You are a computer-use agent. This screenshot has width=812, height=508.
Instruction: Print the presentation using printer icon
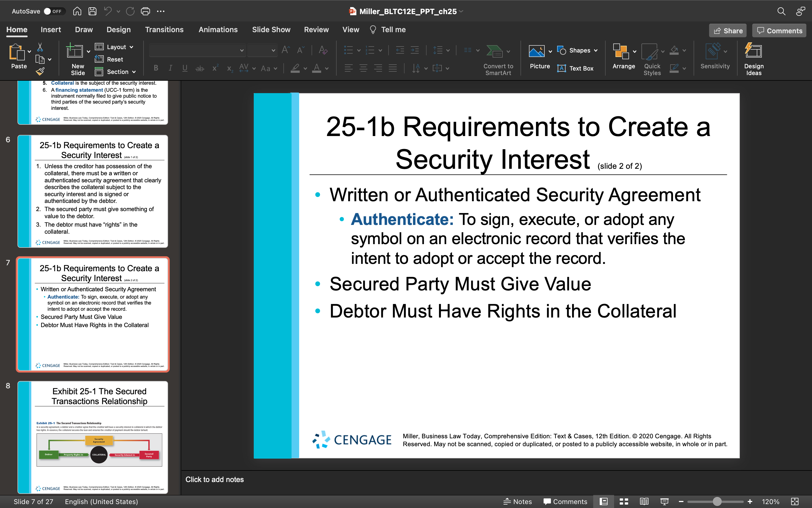(x=145, y=11)
